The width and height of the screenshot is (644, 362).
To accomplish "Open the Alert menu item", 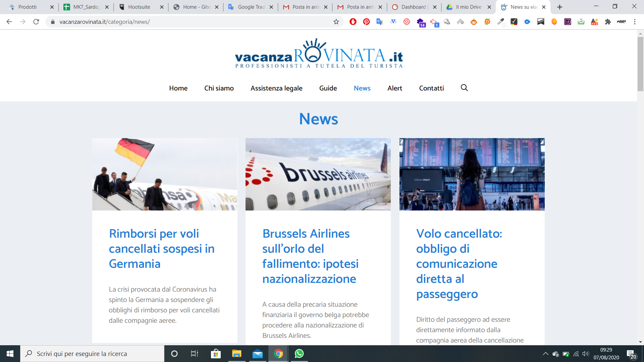I will point(395,88).
